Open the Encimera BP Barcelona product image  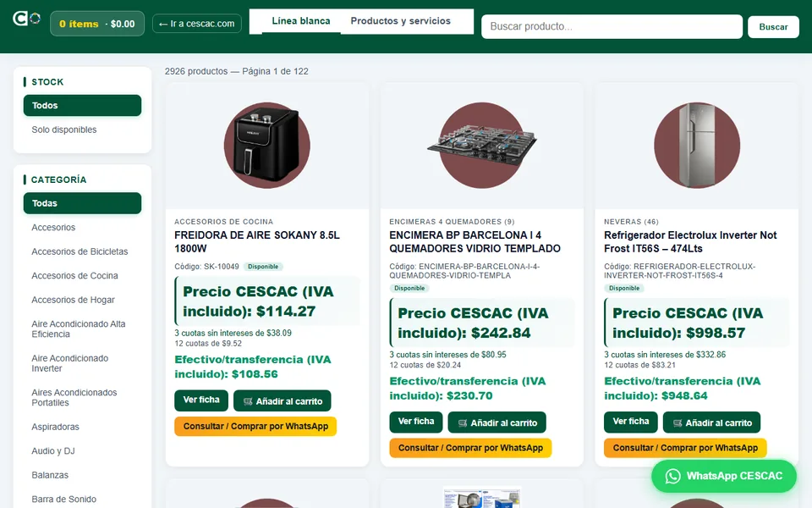(x=482, y=145)
